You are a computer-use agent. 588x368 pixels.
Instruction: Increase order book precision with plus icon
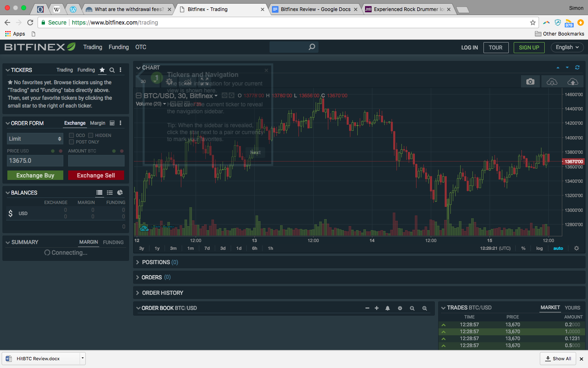[x=376, y=308]
